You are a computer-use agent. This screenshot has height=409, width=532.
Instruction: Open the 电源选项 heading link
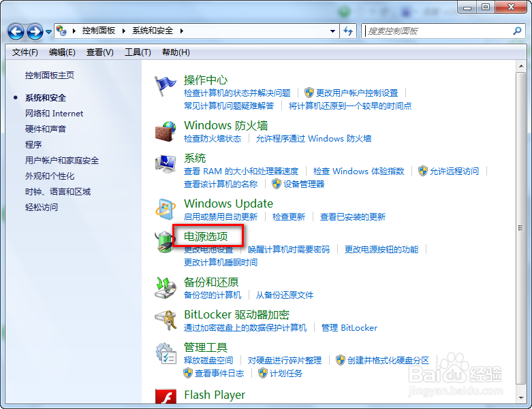[x=206, y=236]
